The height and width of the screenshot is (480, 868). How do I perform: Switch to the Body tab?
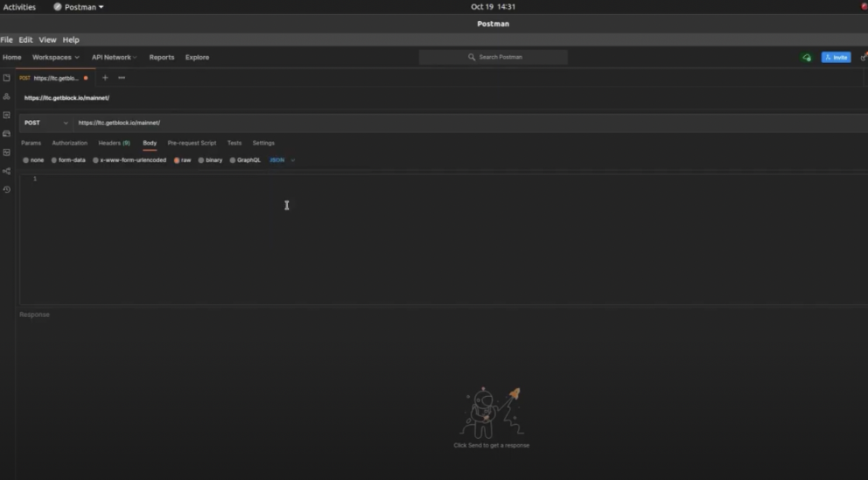tap(150, 143)
